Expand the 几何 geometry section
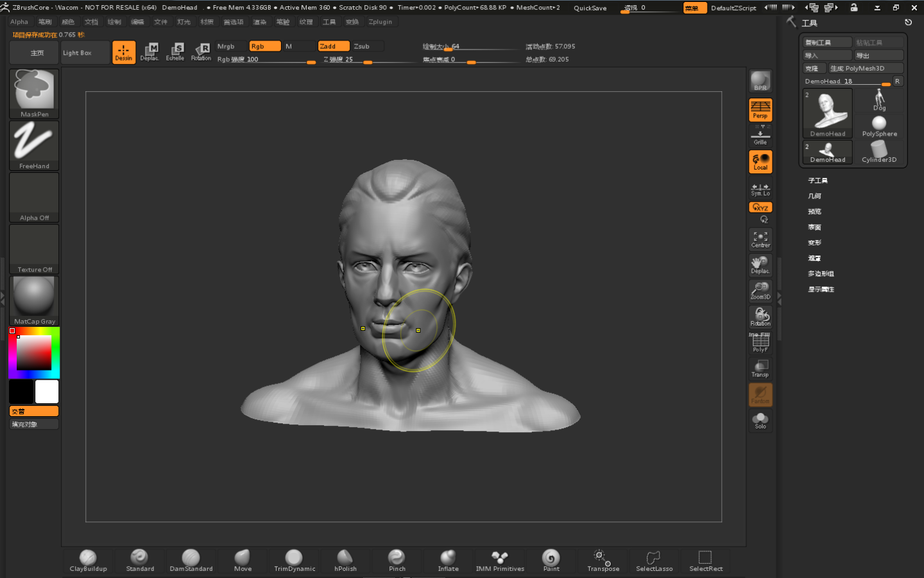 [x=814, y=196]
